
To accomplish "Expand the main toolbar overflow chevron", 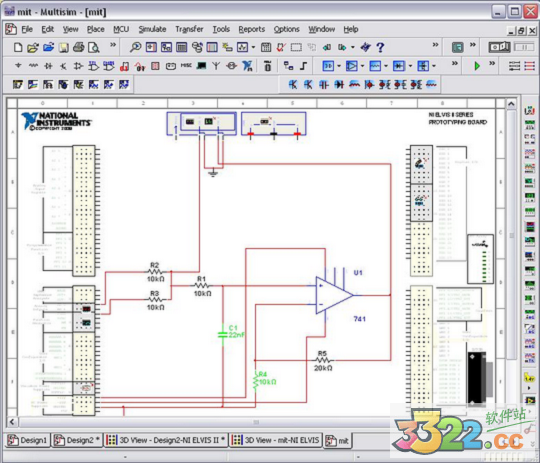I will click(436, 44).
